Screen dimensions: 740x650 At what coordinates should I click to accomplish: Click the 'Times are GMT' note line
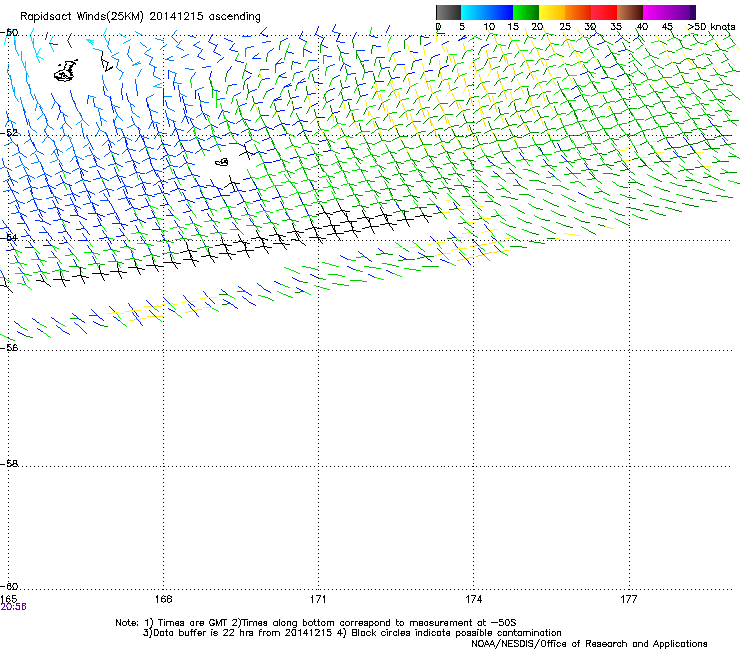[x=316, y=623]
